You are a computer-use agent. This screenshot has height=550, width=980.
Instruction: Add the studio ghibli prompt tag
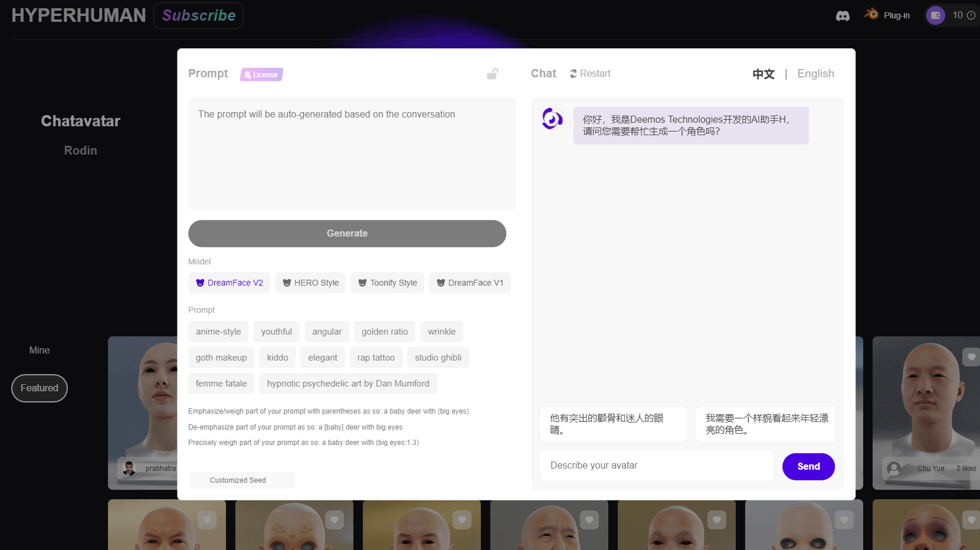[x=438, y=358]
